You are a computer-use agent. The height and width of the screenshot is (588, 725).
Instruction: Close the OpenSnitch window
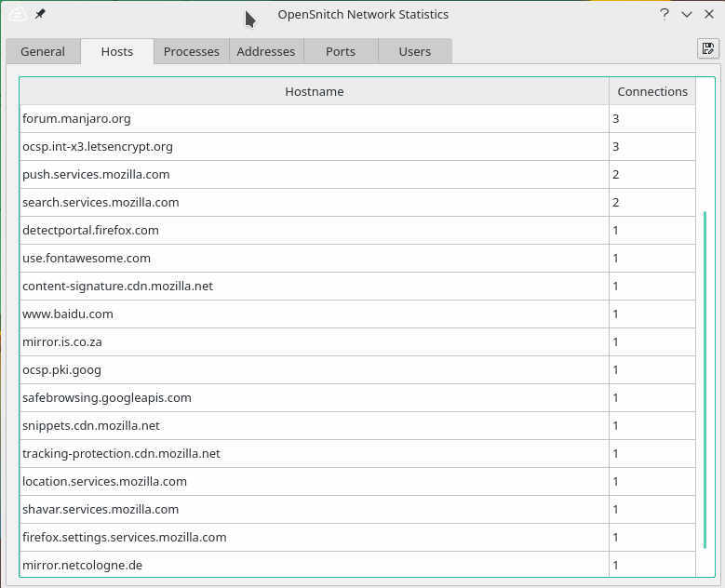tap(709, 14)
